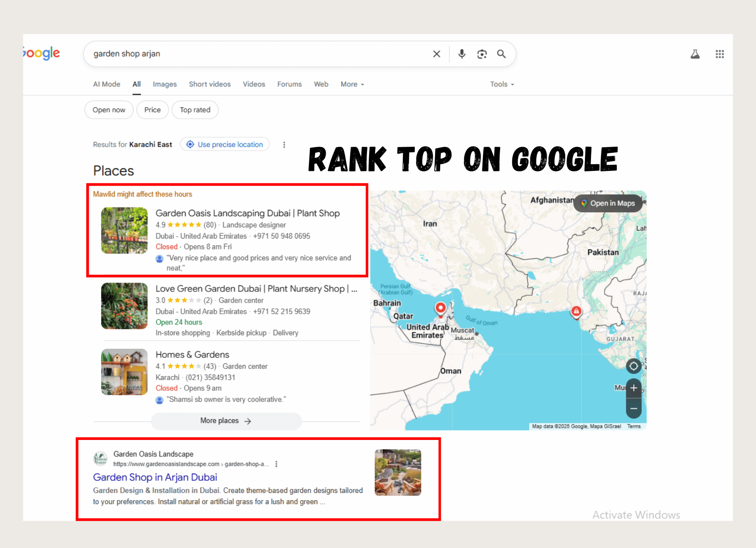
Task: Expand the More search categories dropdown
Action: tap(352, 84)
